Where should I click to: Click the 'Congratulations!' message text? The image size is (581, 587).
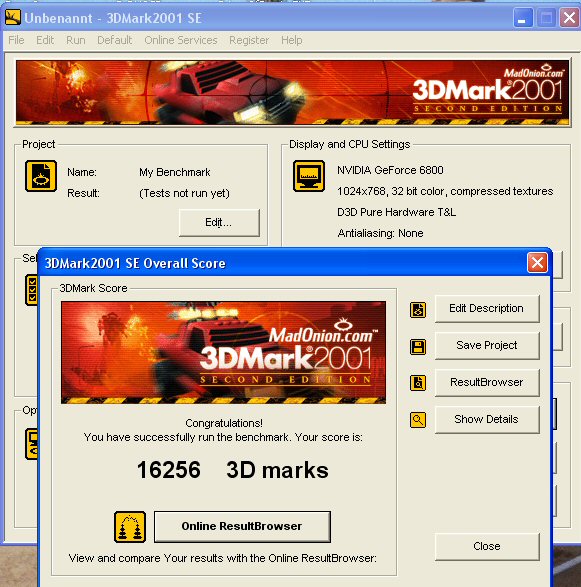(224, 423)
